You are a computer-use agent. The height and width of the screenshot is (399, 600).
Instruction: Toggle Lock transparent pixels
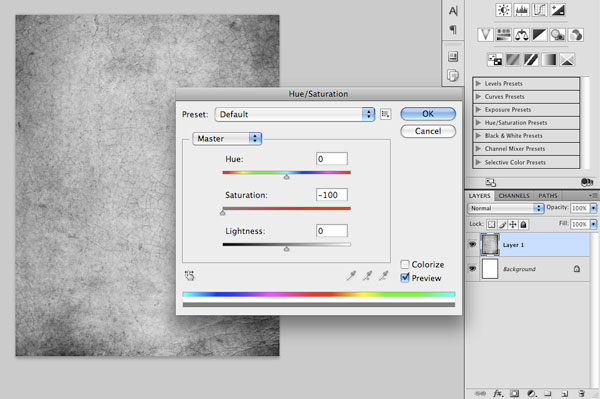click(x=492, y=224)
